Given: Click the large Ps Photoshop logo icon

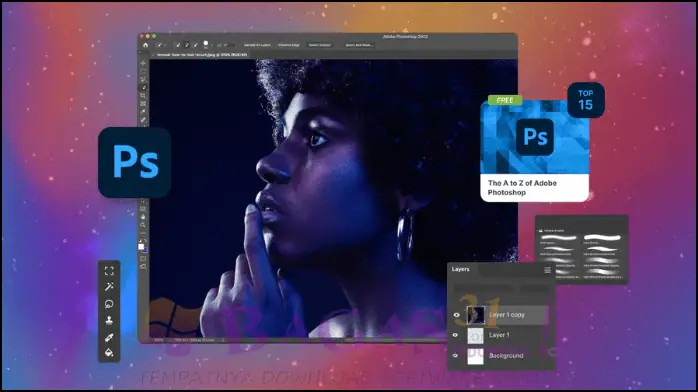Looking at the screenshot, I should click(134, 162).
